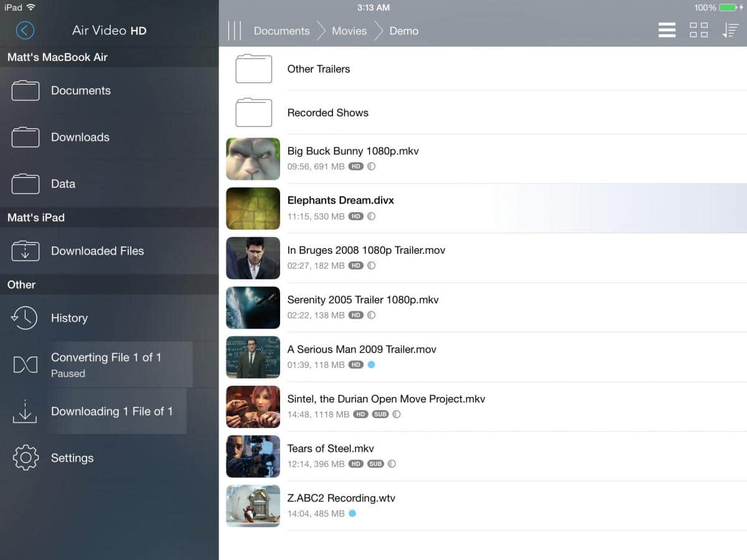747x560 pixels.
Task: Tap the Sintel video thumbnail
Action: [x=253, y=407]
